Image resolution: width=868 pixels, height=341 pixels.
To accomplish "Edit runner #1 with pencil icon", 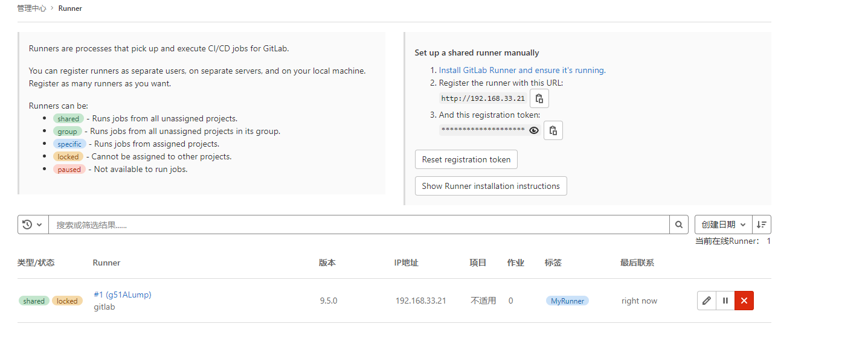I will (x=707, y=301).
